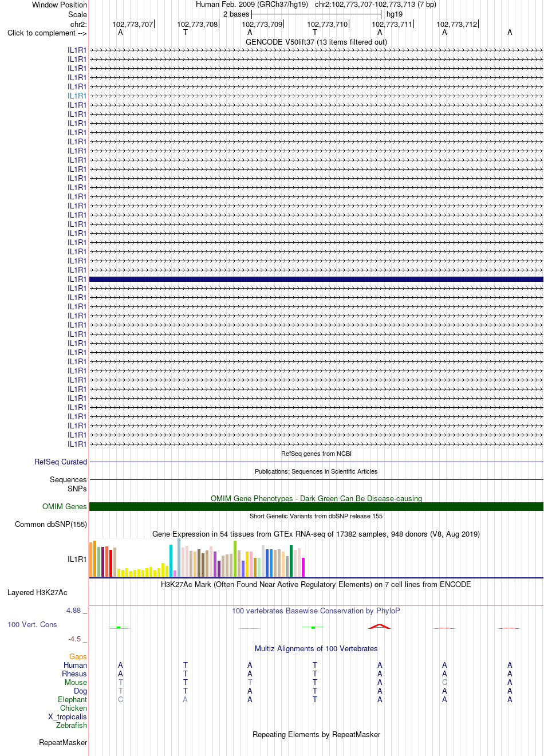Click the Elephant row's gray C base
Screen dimensions: 544x756
pos(120,699)
